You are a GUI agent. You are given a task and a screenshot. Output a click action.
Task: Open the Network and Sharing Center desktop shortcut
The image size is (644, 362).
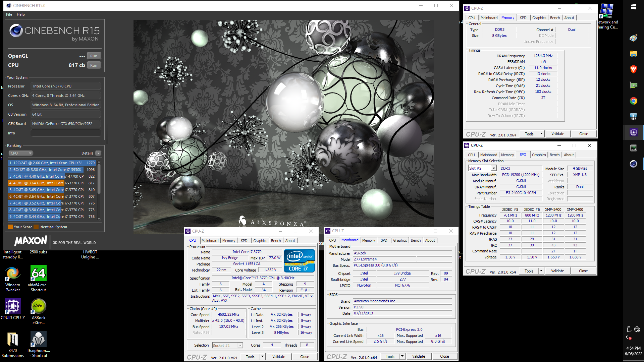[x=607, y=16]
